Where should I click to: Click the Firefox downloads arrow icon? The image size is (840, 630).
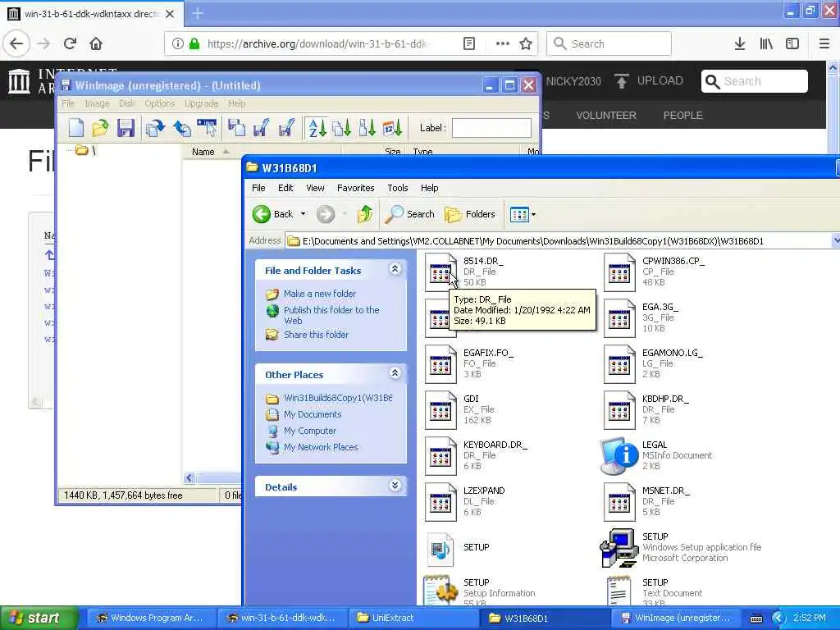click(x=739, y=43)
